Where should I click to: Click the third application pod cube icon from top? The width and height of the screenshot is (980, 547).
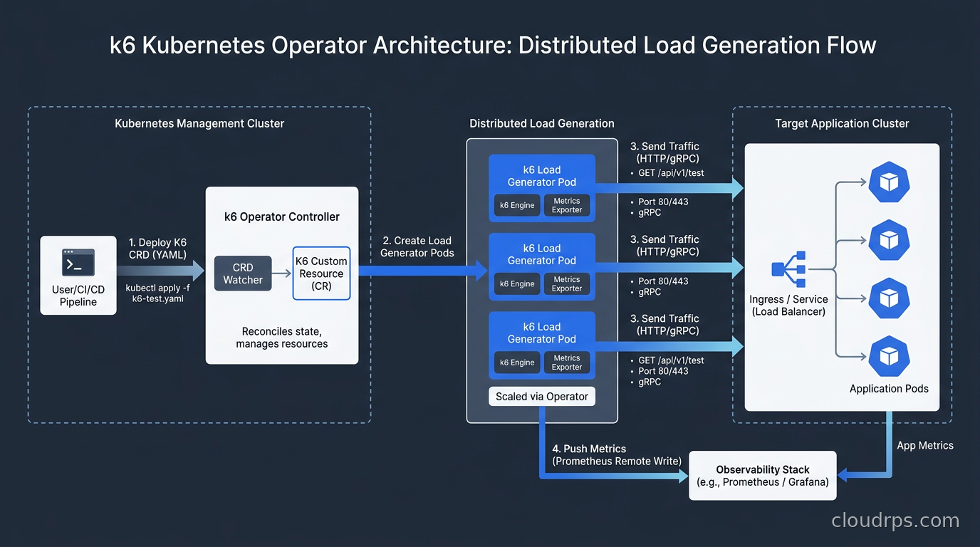[889, 298]
